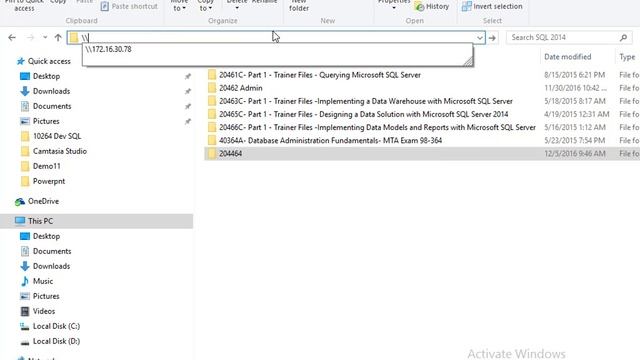This screenshot has width=640, height=360.
Task: Select Videos under This PC
Action: 44,311
